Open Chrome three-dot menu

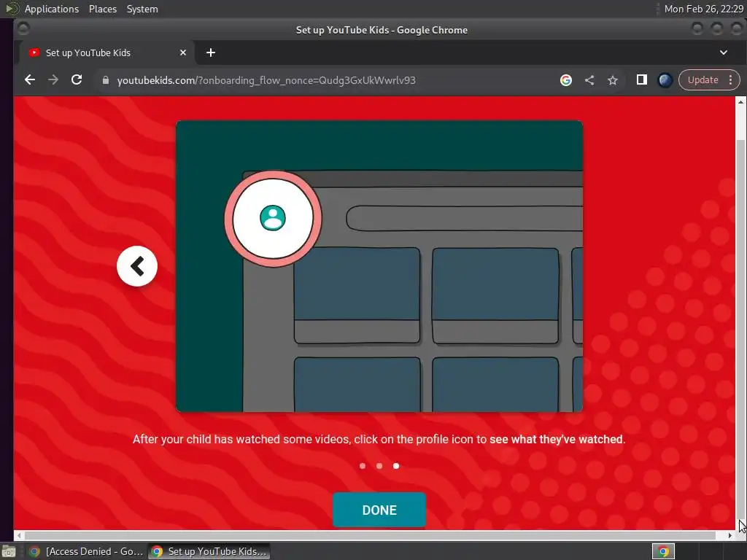(731, 80)
